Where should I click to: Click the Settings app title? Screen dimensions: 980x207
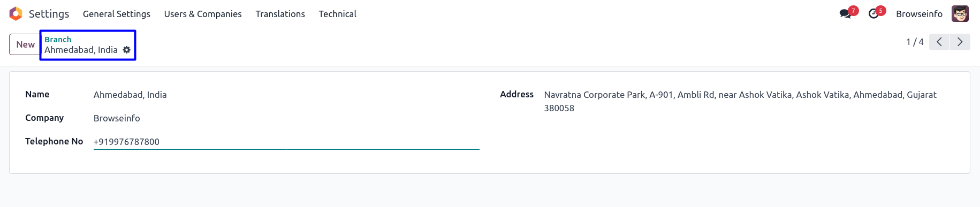pyautogui.click(x=49, y=14)
